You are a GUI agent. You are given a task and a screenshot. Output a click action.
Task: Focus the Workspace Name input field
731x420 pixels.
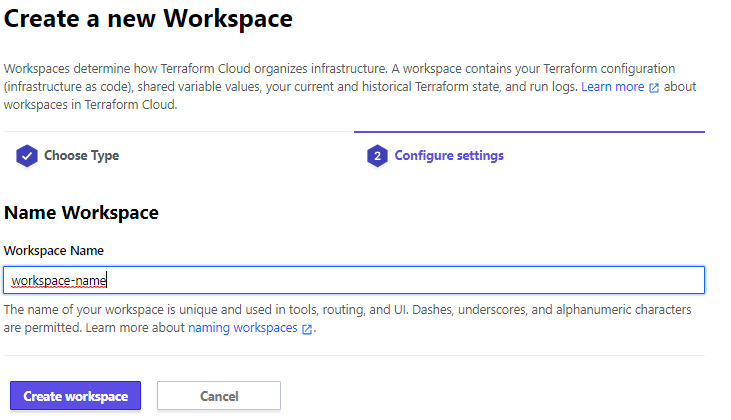400,280
